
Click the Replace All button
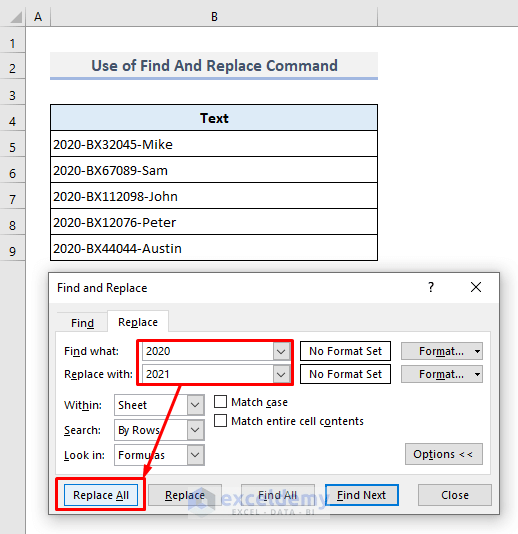[x=101, y=495]
